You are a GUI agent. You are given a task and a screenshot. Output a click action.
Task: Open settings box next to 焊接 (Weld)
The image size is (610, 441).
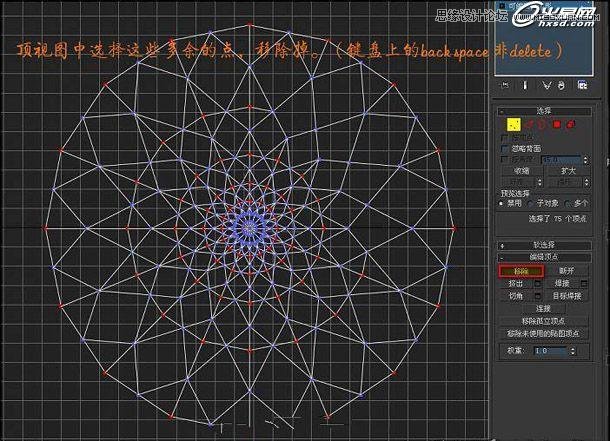[x=584, y=284]
